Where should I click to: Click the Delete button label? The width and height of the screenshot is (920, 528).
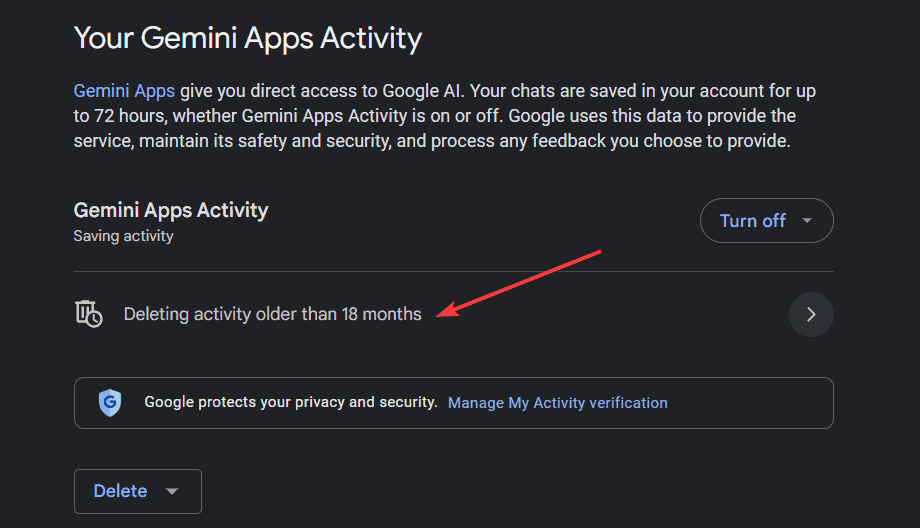point(120,491)
